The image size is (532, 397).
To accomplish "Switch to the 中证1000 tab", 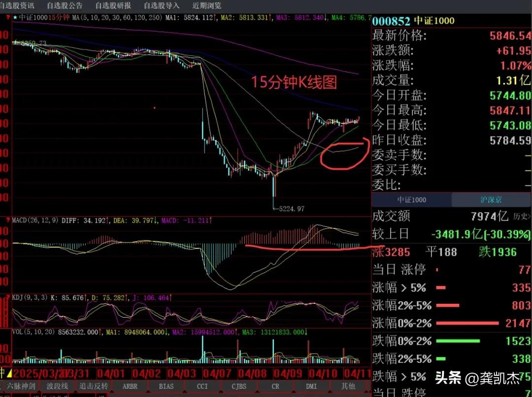I will point(411,200).
